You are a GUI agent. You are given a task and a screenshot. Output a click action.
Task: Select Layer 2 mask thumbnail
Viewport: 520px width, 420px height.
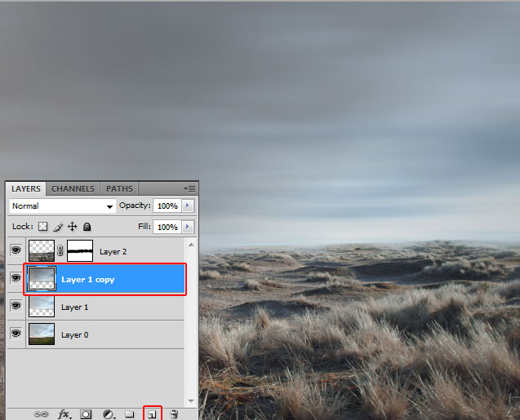80,250
